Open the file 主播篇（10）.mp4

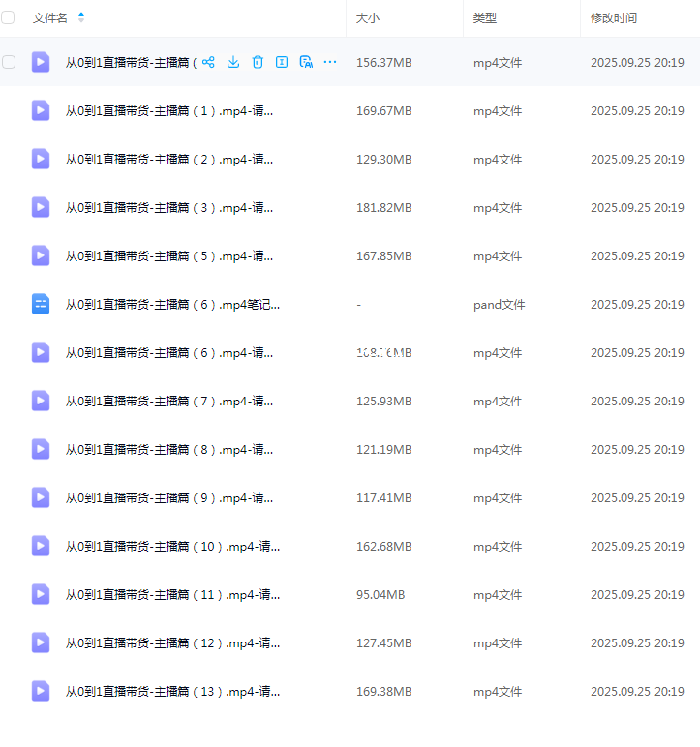[x=172, y=546]
